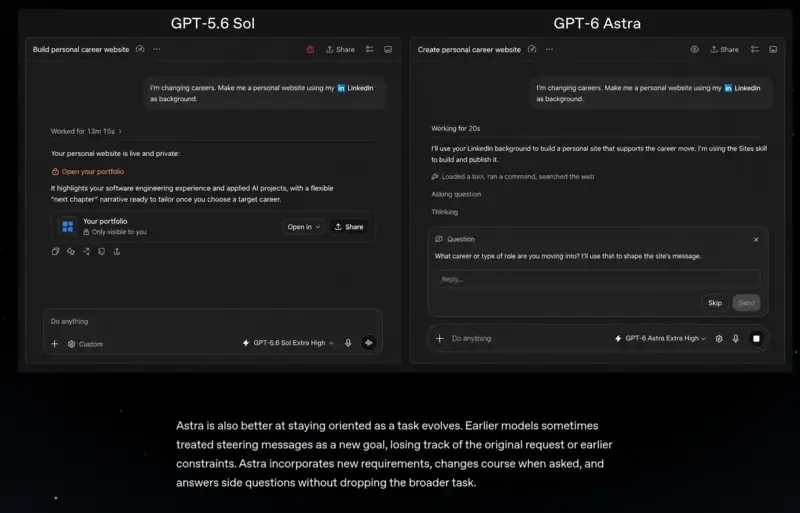Click the Question chat bubble icon
This screenshot has height=513, width=800.
pos(439,239)
